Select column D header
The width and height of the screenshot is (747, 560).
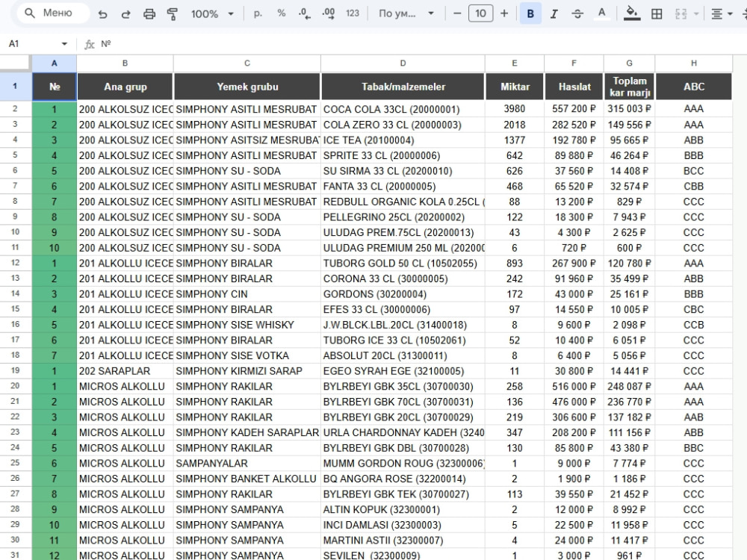[403, 63]
